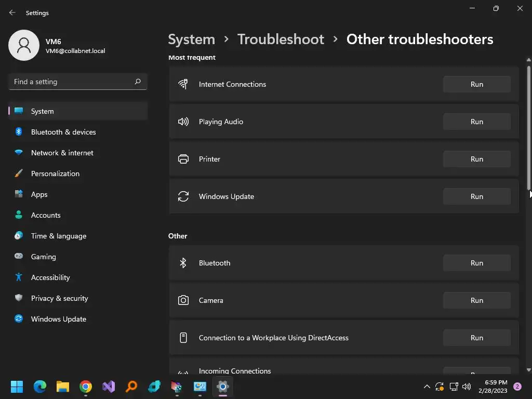Open the Apps settings page
The image size is (532, 399).
(78, 194)
